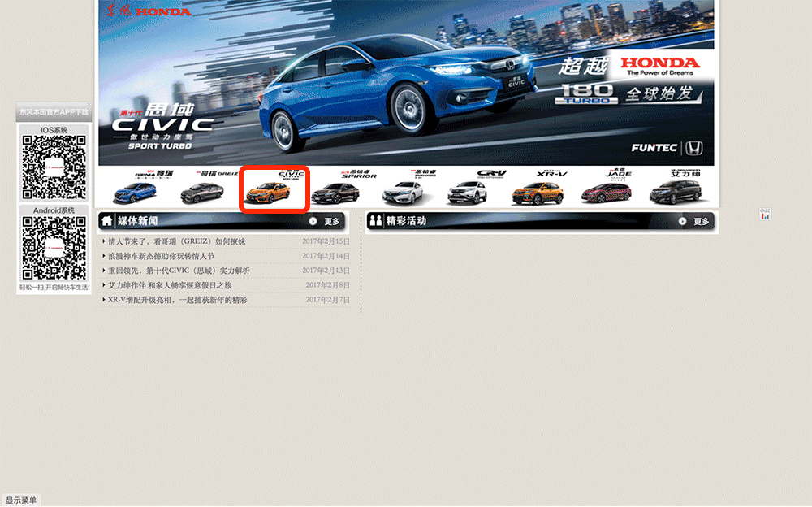Click the 轻松一扫,开启畅快车生活 caption
The width and height of the screenshot is (812, 507).
point(54,287)
